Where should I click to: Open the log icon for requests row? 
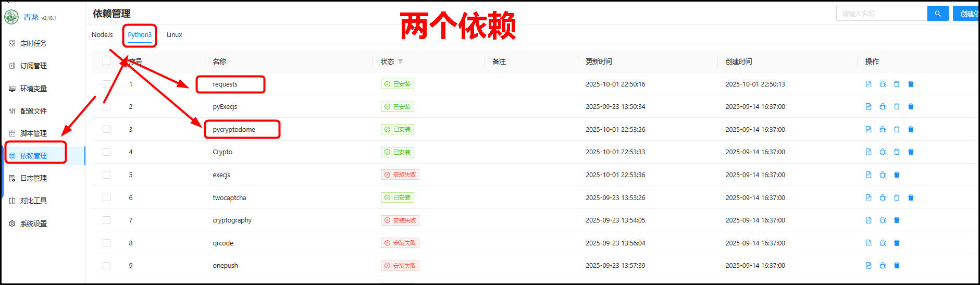click(x=868, y=84)
